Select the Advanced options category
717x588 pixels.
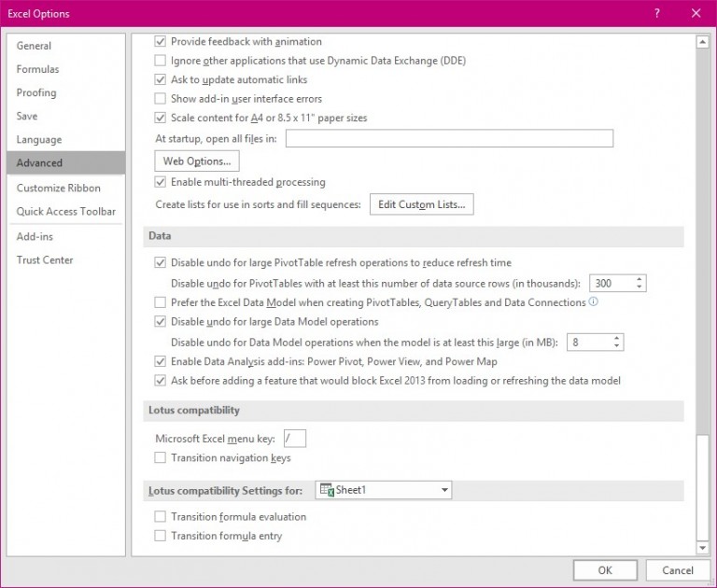pos(66,162)
